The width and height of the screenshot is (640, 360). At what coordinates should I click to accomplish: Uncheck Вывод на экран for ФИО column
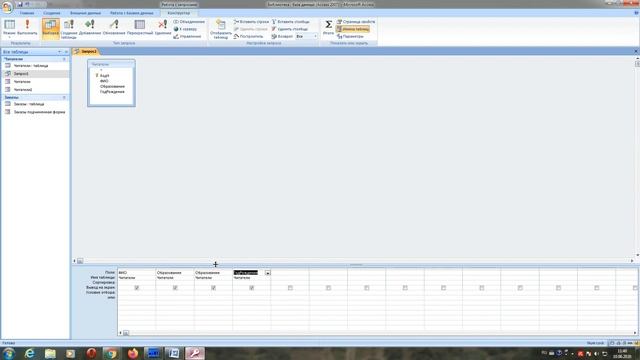[x=137, y=288]
